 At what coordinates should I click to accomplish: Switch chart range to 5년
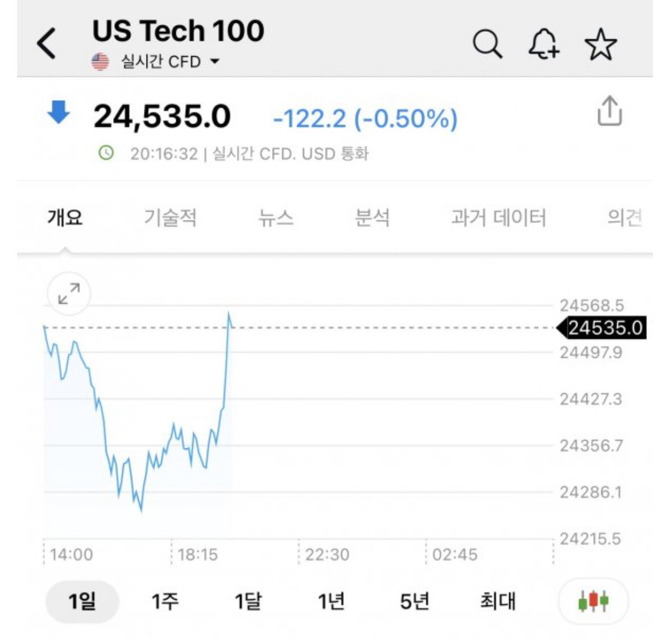[x=414, y=601]
